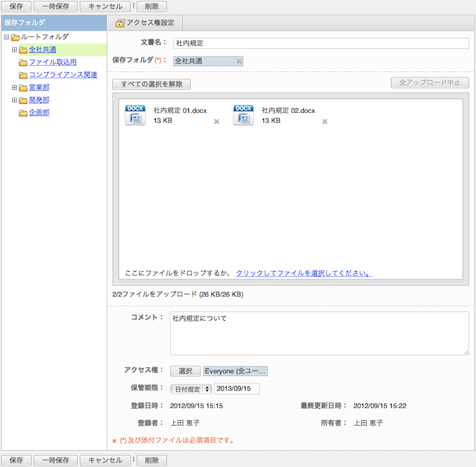This screenshot has width=476, height=467.
Task: Click the クリックしてファイルを選択してください link
Action: click(x=304, y=273)
